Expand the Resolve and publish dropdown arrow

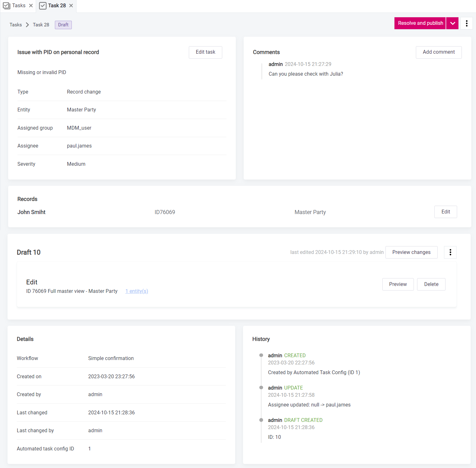[x=452, y=23]
